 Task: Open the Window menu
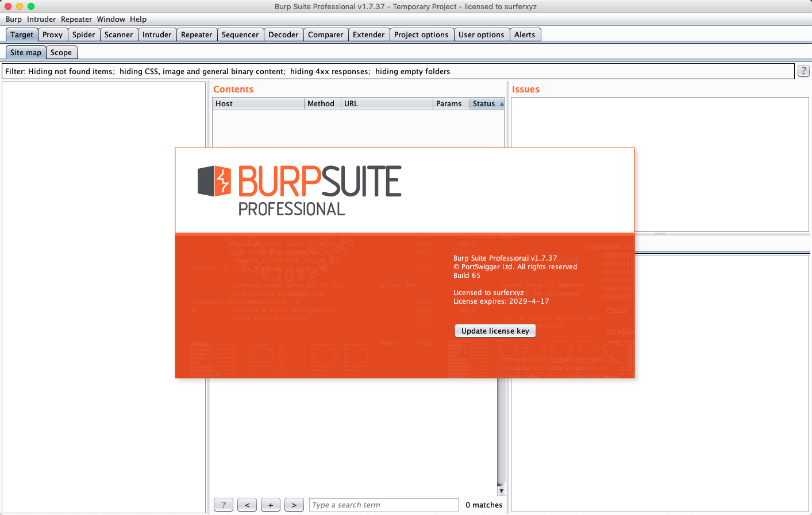(111, 19)
